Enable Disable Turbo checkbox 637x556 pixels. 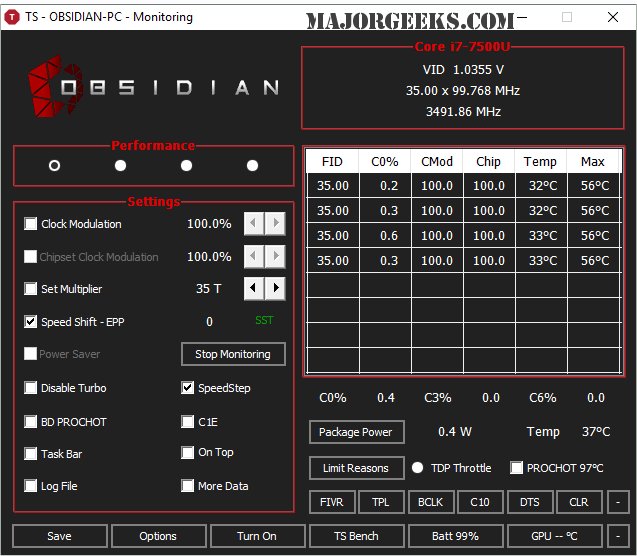30,388
